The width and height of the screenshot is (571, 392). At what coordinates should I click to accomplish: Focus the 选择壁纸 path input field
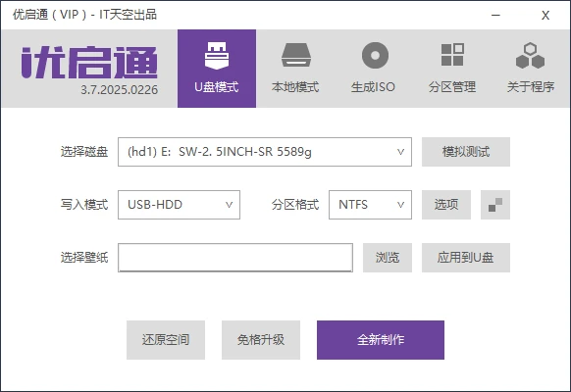click(235, 258)
